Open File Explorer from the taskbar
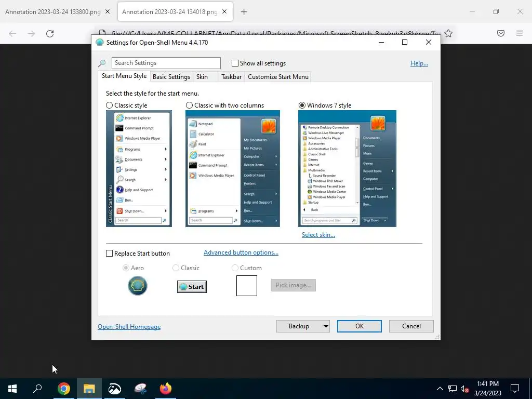Image resolution: width=532 pixels, height=399 pixels. pos(89,389)
